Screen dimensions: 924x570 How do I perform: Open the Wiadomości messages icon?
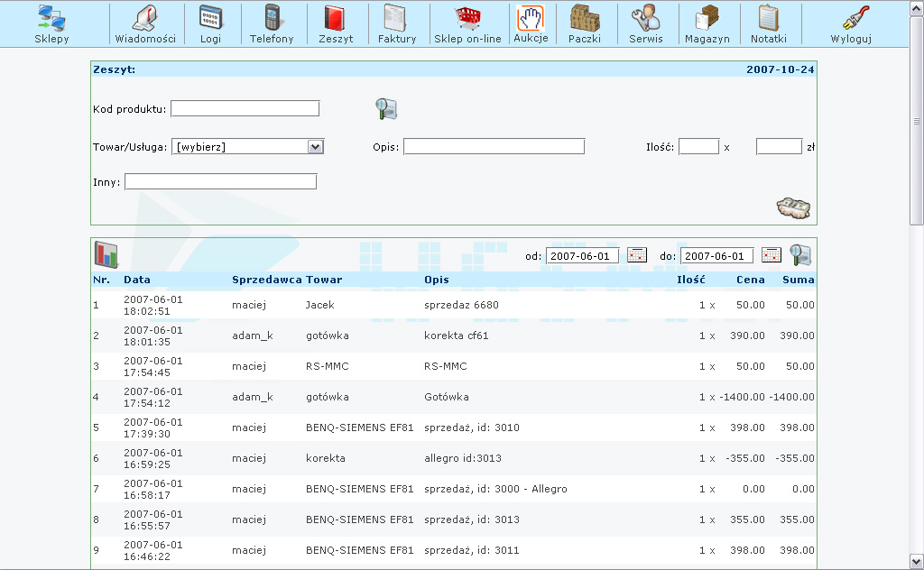145,18
